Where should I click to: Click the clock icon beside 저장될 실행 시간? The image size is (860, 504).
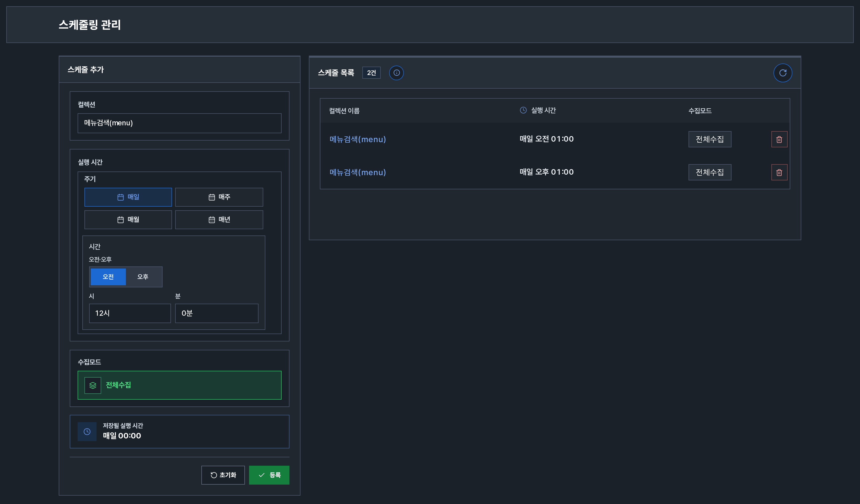click(x=87, y=432)
